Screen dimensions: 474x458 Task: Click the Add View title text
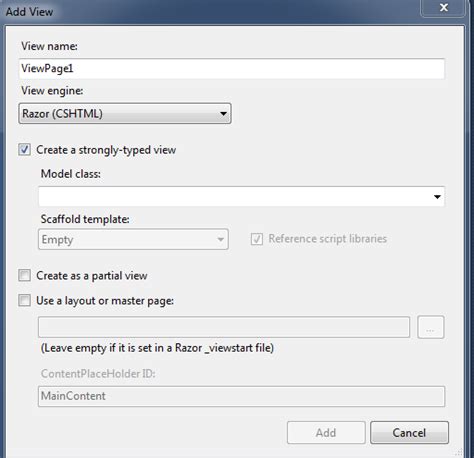point(29,12)
